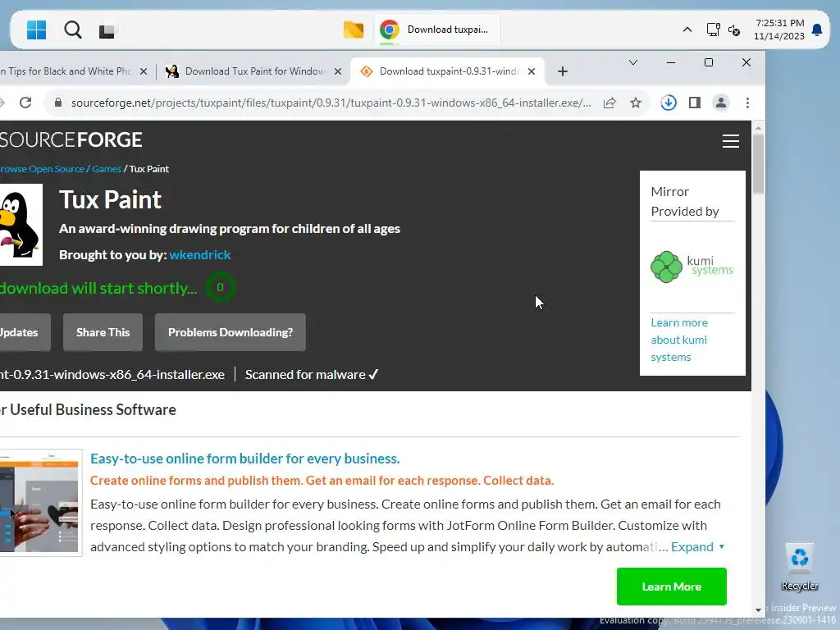Viewport: 840px width, 630px height.
Task: Click the kumi systems mirror logo
Action: click(692, 267)
